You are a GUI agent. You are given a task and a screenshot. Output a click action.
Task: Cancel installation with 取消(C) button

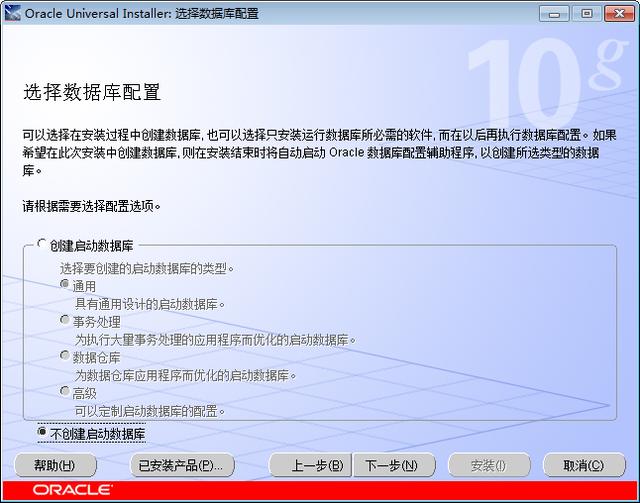point(584,465)
